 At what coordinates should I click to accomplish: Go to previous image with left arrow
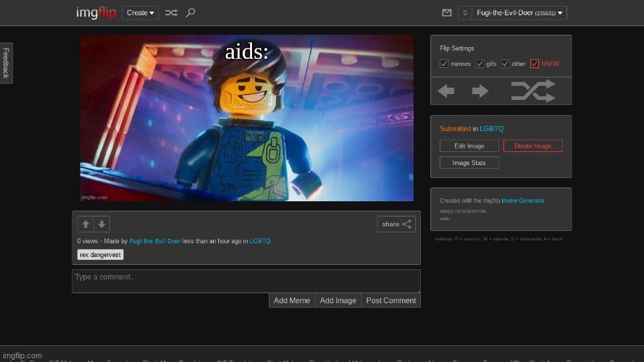click(446, 90)
